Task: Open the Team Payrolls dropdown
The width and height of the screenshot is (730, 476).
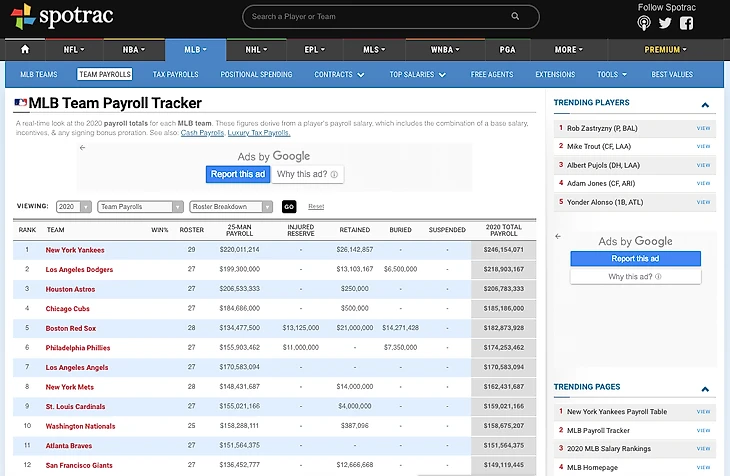Action: pos(139,207)
